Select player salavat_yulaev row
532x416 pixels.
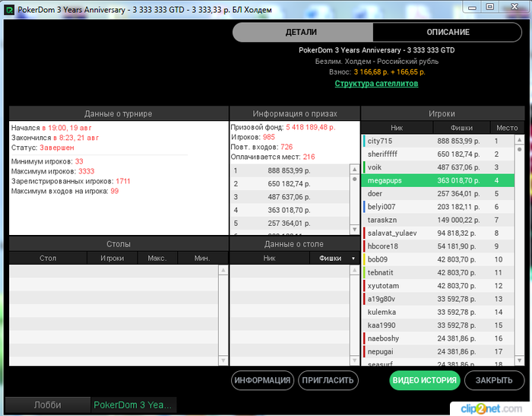[x=438, y=233]
